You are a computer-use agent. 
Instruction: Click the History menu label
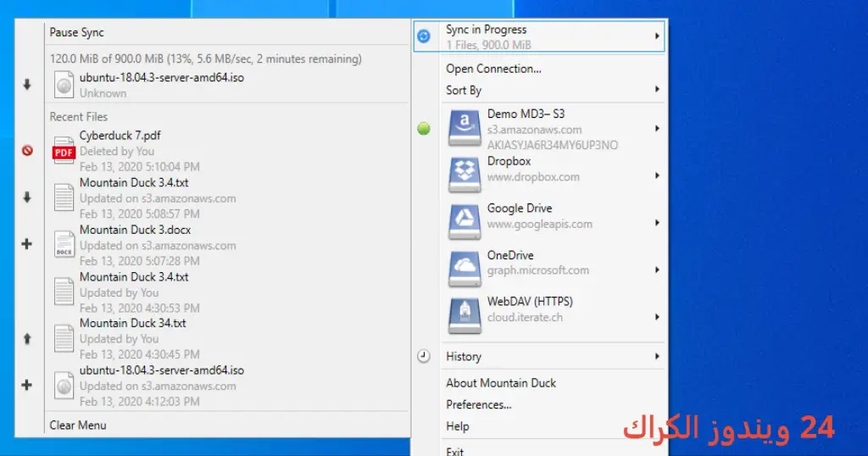click(x=464, y=357)
